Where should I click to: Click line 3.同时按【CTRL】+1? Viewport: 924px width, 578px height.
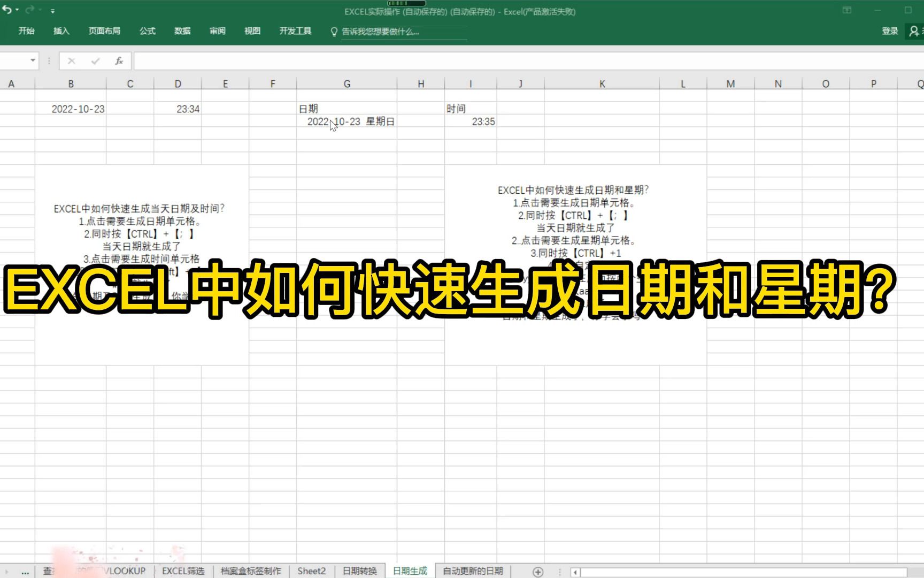coord(576,253)
